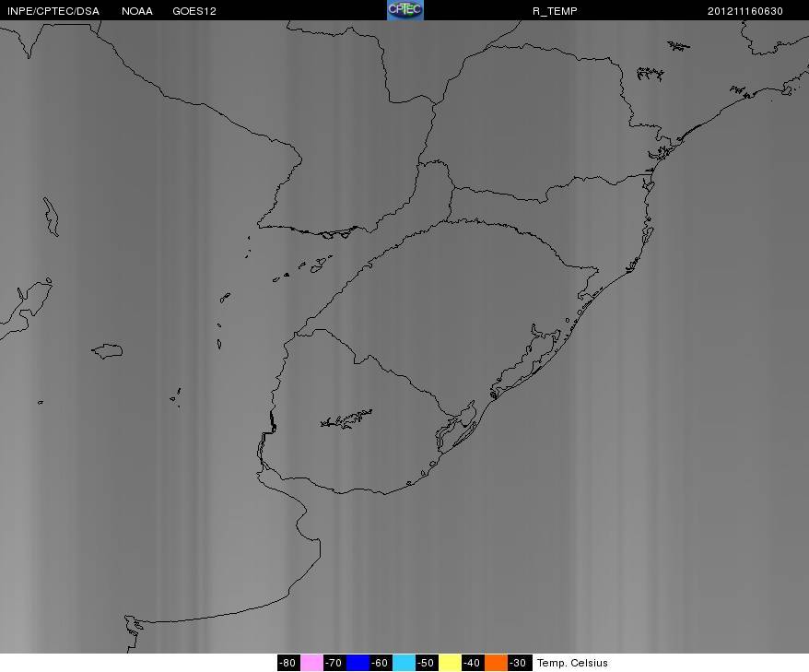Select the cyan legend color swatch

404,663
